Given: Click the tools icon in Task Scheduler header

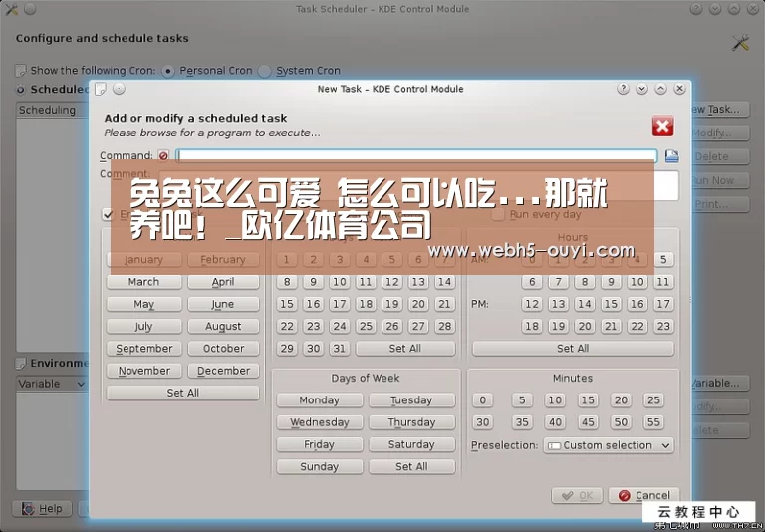Looking at the screenshot, I should 741,43.
